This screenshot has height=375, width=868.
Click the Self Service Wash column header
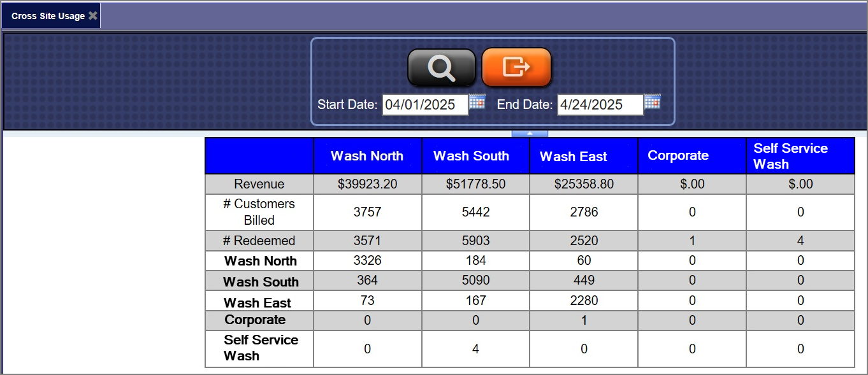point(790,156)
